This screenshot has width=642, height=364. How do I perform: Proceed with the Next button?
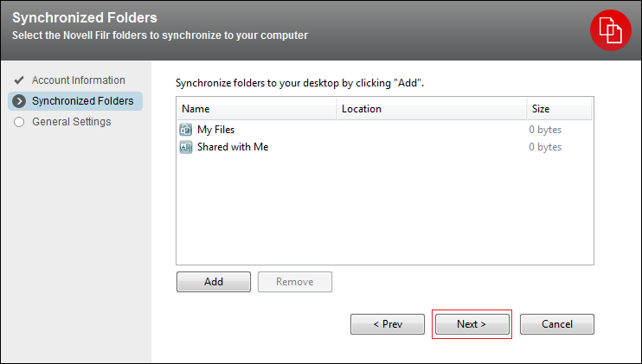click(472, 324)
